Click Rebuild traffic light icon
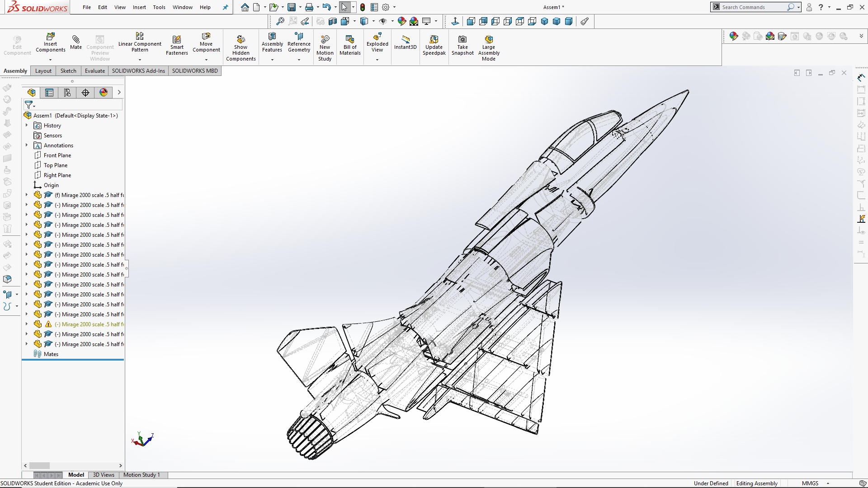Screen dimensions: 868x488 [363, 7]
